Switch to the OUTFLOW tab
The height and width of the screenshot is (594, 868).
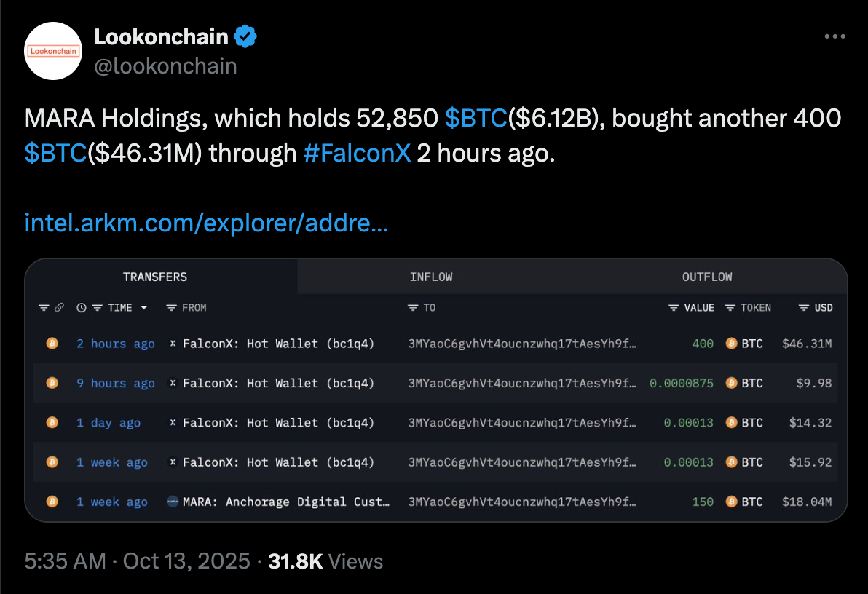tap(707, 277)
